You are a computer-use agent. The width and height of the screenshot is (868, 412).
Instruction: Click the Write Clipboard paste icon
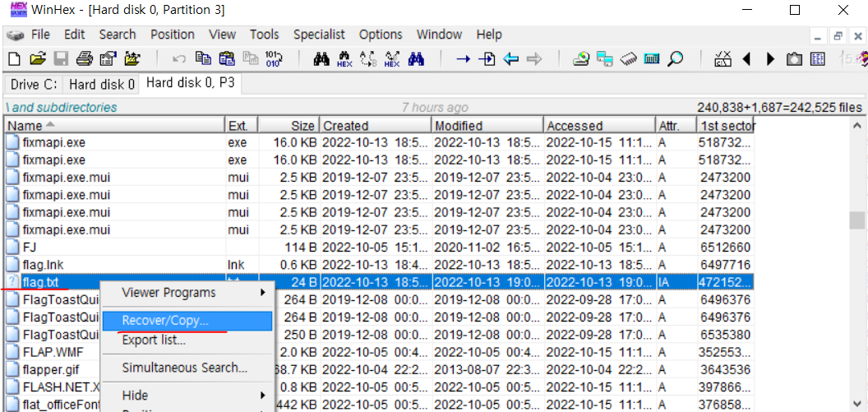pyautogui.click(x=228, y=58)
